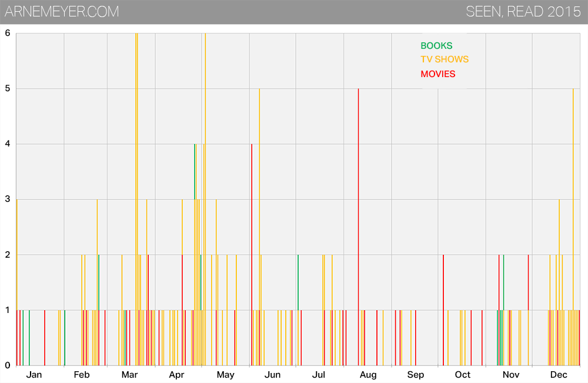Click the May month label
The image size is (588, 383).
tap(225, 374)
